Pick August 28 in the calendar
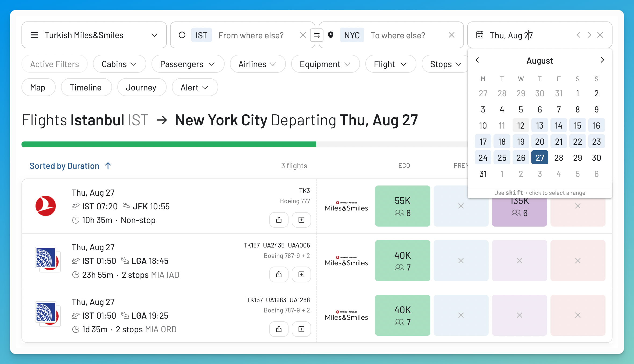Viewport: 634px width, 364px height. point(559,158)
